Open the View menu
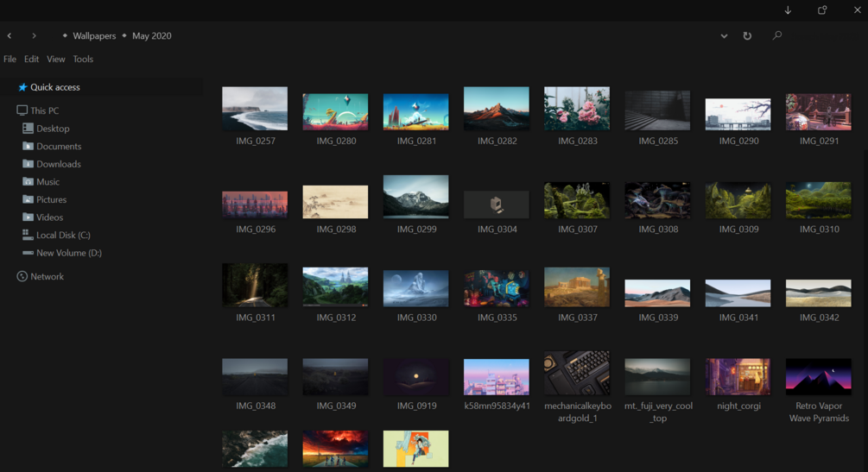The height and width of the screenshot is (472, 868). (x=56, y=59)
